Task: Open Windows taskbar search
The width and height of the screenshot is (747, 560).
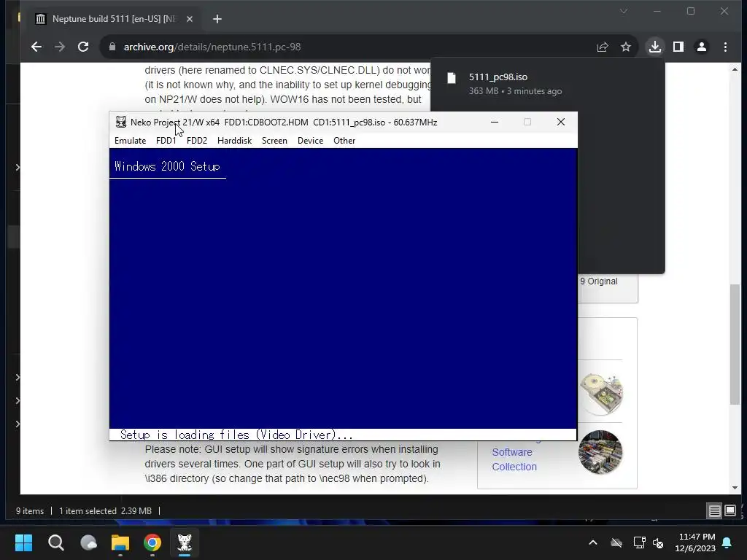Action: [55, 542]
